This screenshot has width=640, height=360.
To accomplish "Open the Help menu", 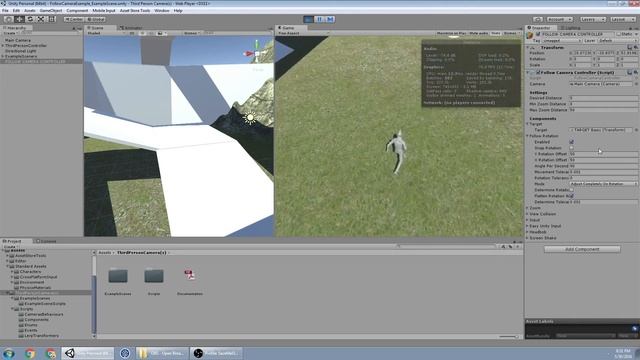I will [178, 11].
